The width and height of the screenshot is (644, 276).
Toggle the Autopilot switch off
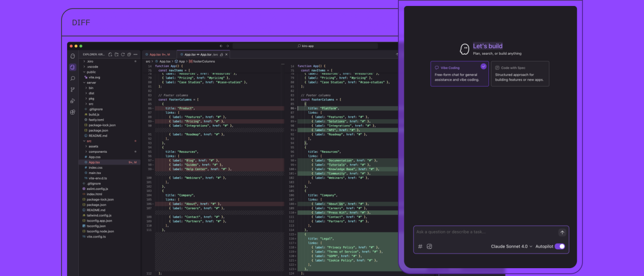pos(559,247)
